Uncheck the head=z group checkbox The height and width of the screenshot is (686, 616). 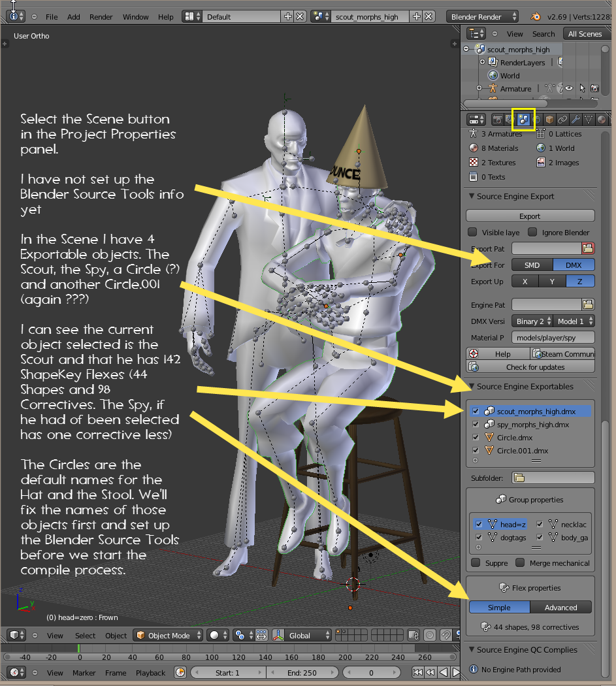(479, 524)
